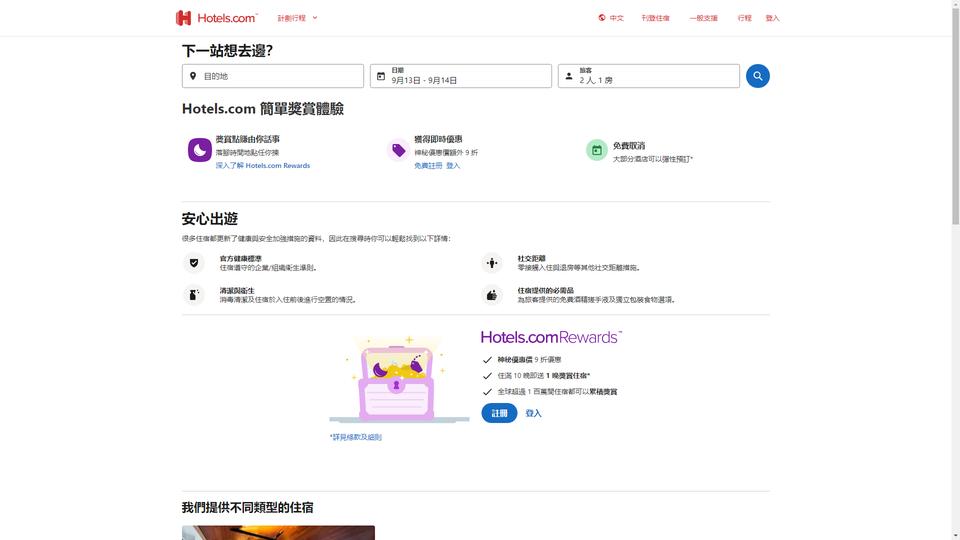This screenshot has height=540, width=960.
Task: Click the Hotels.com logo in header
Action: pos(217,18)
